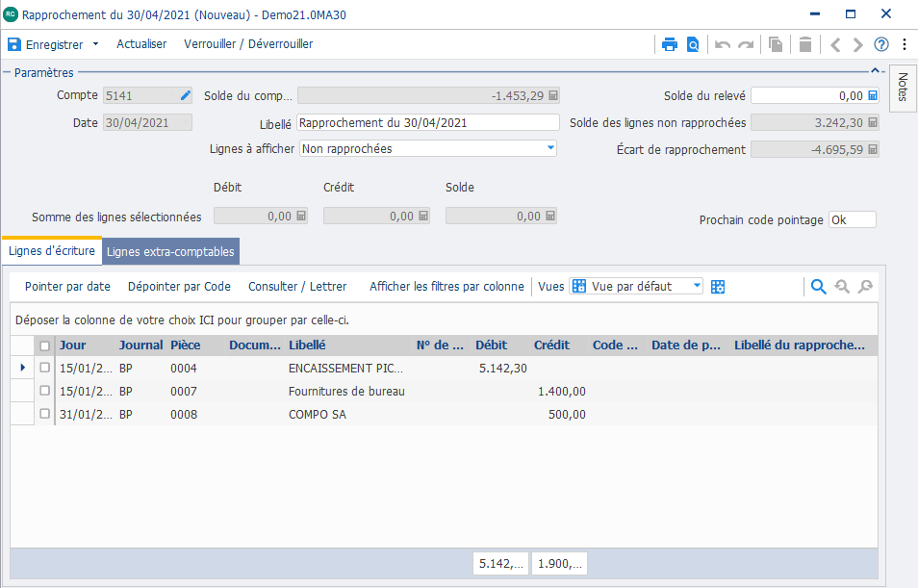Sort by the Journal column header

click(x=140, y=345)
